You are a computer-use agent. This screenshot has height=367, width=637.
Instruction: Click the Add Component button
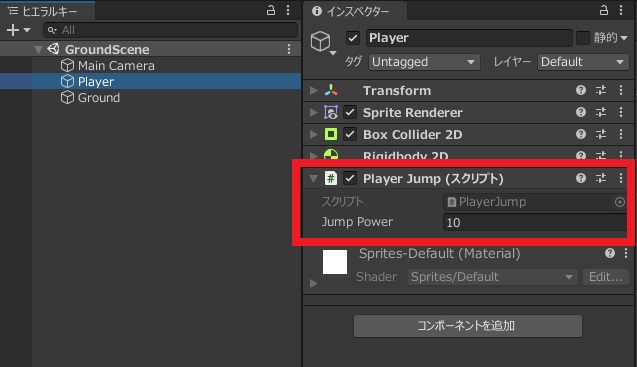coord(468,326)
